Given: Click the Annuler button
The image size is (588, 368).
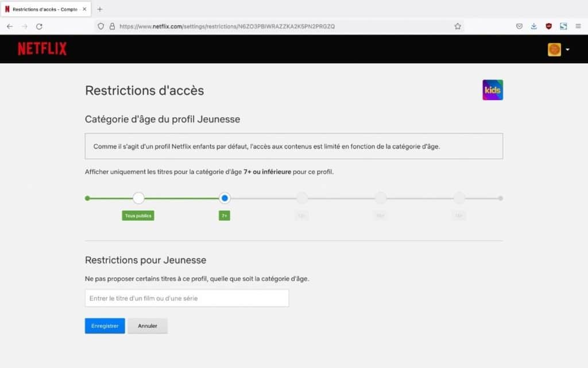Looking at the screenshot, I should pyautogui.click(x=148, y=326).
